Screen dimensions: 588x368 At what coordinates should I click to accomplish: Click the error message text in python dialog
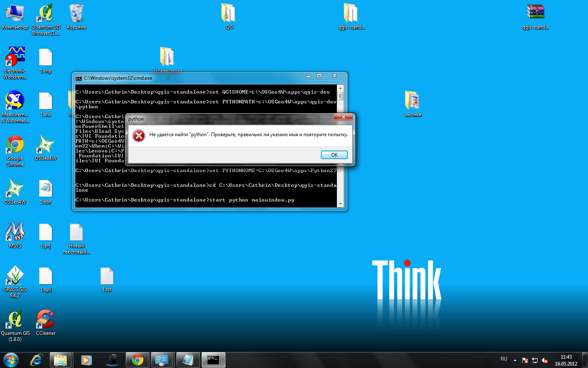pyautogui.click(x=249, y=135)
